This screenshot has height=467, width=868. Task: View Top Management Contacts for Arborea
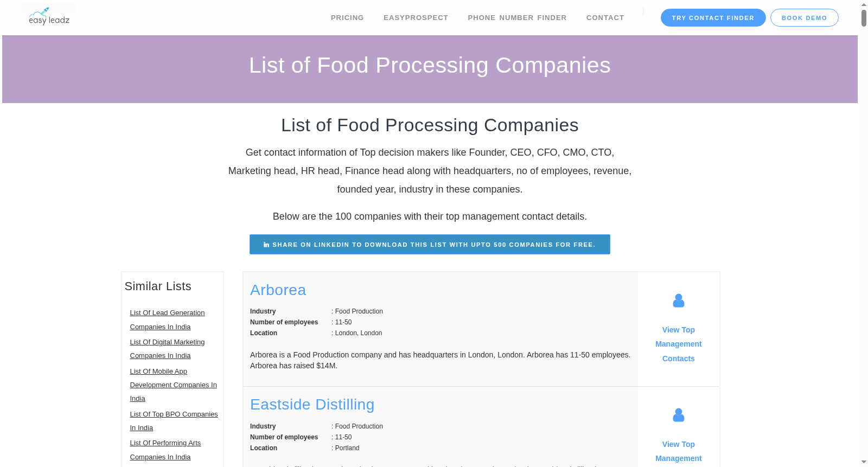[679, 344]
